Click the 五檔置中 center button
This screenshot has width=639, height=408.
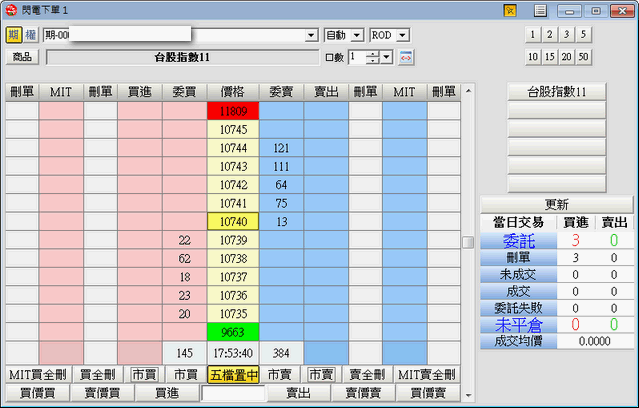point(232,374)
